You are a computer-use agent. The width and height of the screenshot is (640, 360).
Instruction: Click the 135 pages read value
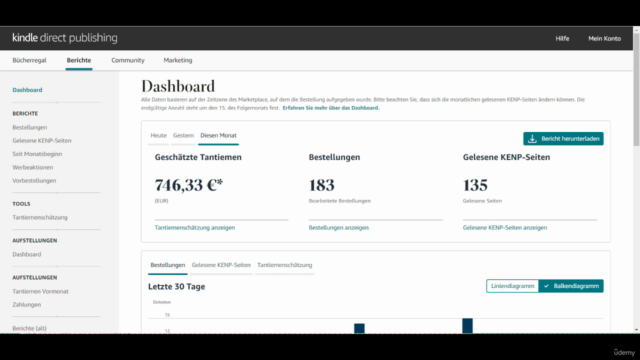(475, 185)
